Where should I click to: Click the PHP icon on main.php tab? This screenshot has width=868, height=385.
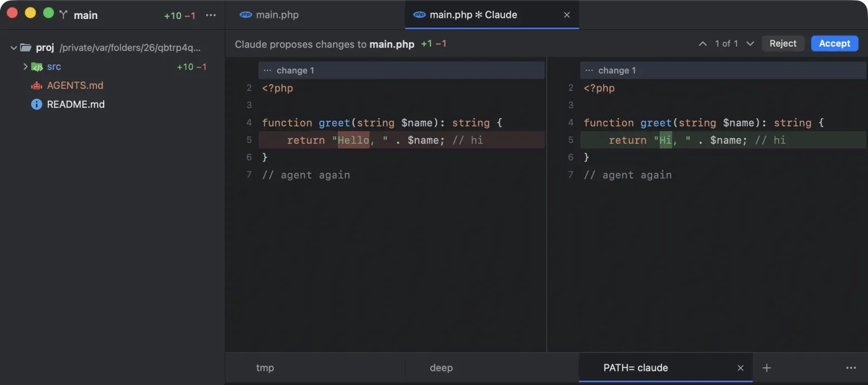(x=246, y=15)
